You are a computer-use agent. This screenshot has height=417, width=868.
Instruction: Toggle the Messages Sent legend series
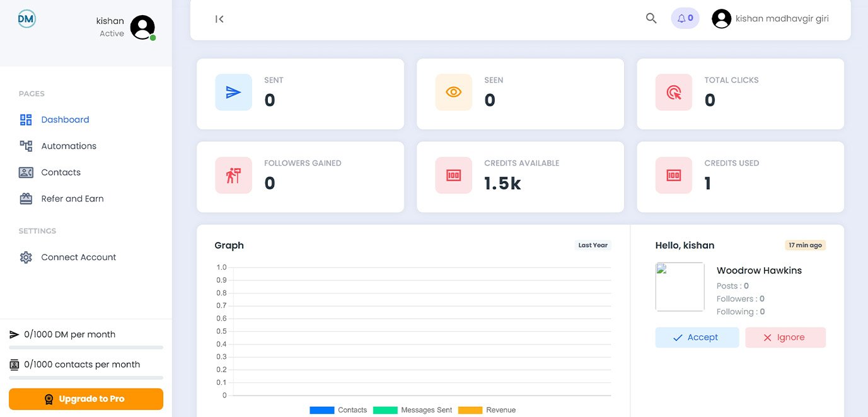pyautogui.click(x=413, y=410)
